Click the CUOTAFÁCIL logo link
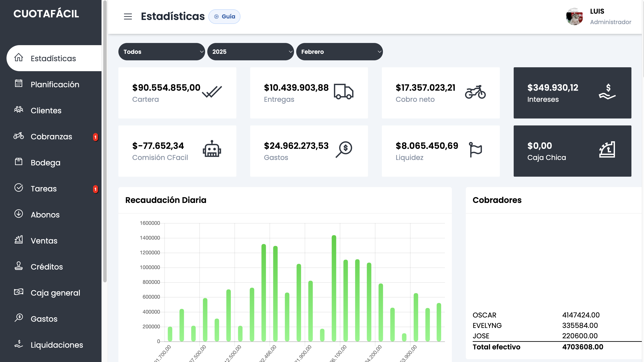Viewport: 644px width, 362px height. [46, 14]
